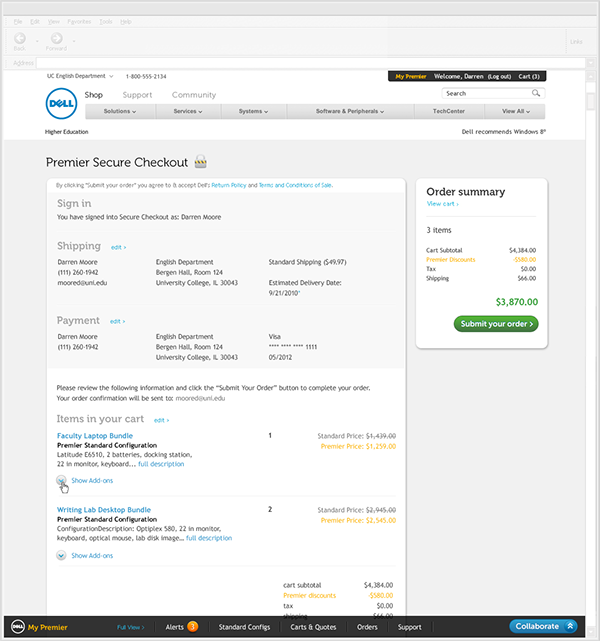The height and width of the screenshot is (641, 600).
Task: Click Premier Price: $1,259.00
Action: (358, 446)
